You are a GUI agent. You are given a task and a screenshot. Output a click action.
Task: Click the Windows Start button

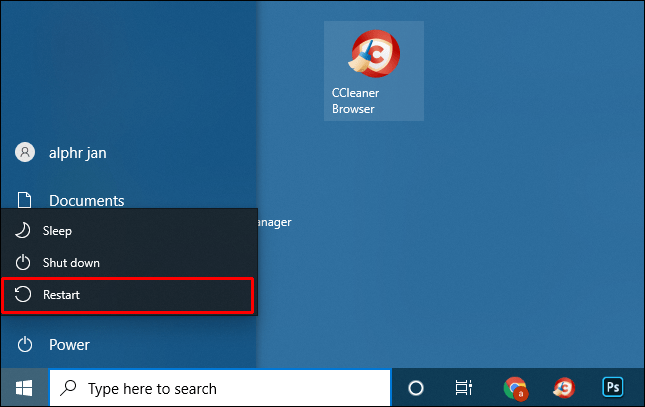click(24, 388)
